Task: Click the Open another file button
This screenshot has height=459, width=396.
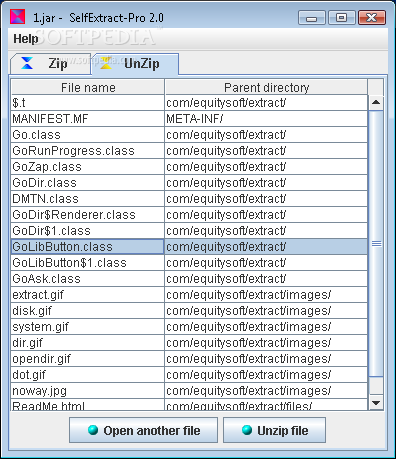Action: pyautogui.click(x=143, y=430)
